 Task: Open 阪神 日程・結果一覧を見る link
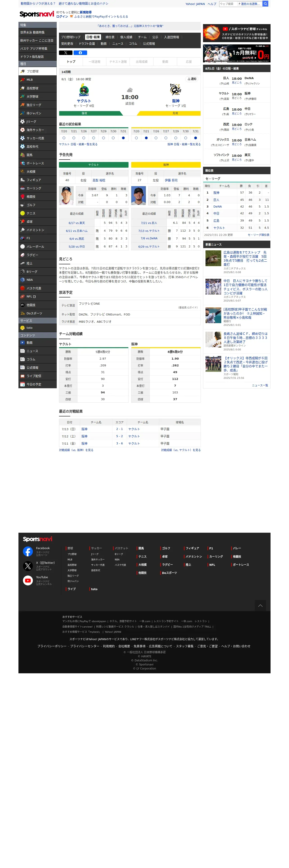pyautogui.click(x=184, y=144)
